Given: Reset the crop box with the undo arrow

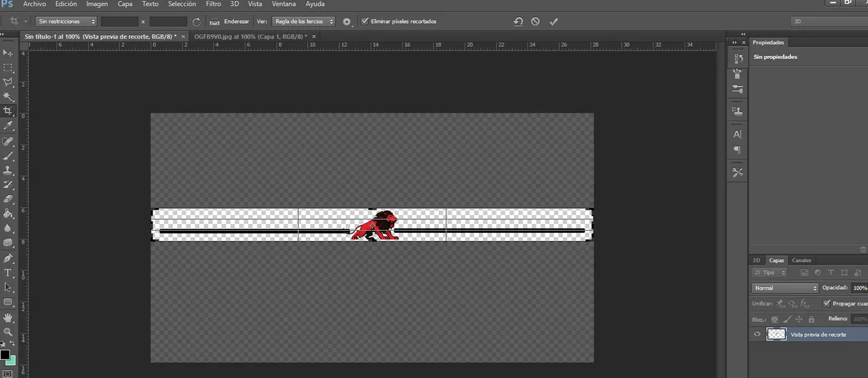Looking at the screenshot, I should pos(518,22).
